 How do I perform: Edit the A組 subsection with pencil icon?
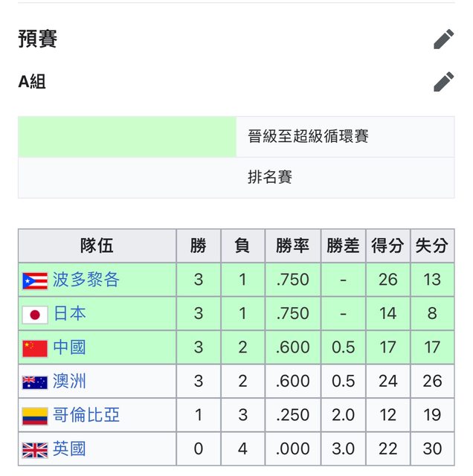[x=443, y=82]
